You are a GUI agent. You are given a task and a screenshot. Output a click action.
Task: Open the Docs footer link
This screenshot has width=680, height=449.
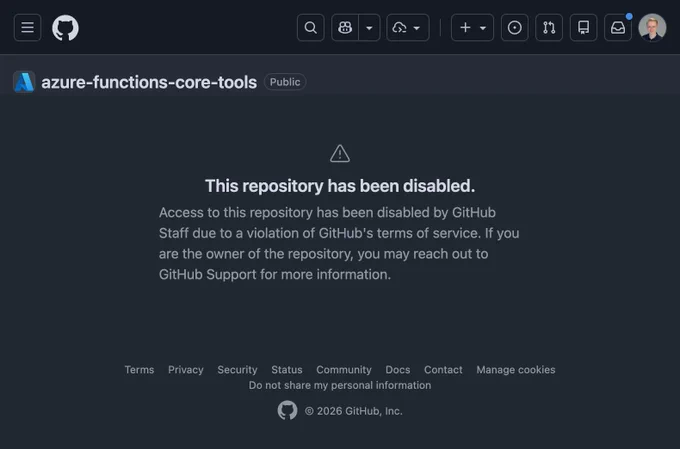click(x=398, y=370)
